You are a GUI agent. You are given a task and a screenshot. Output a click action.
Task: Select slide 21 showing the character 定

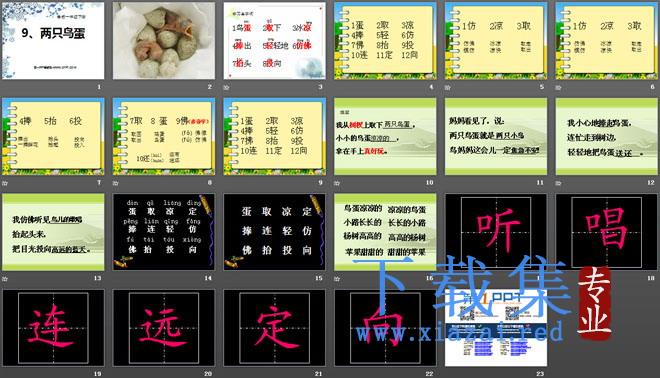coord(274,327)
